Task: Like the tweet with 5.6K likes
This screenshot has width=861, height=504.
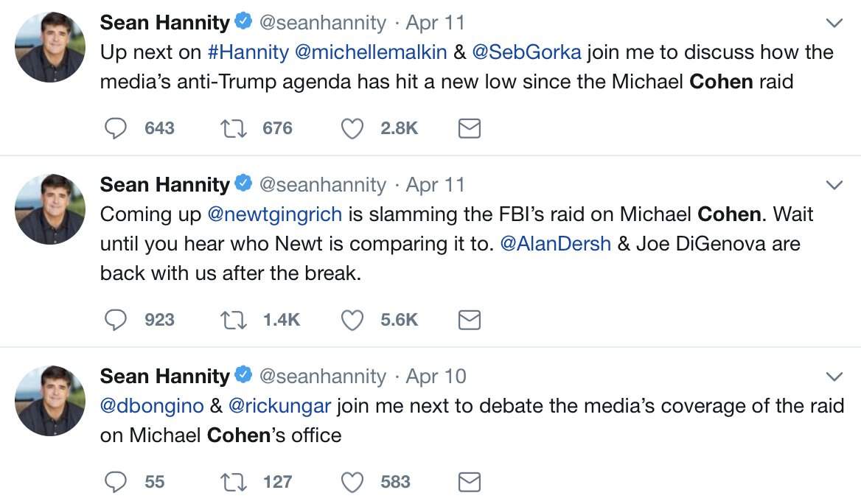Action: (353, 320)
